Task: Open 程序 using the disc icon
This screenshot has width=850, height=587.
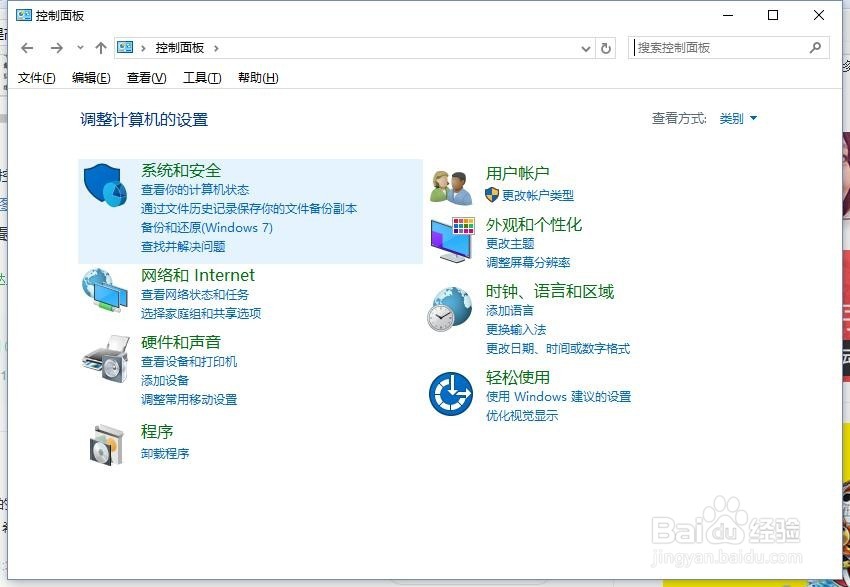Action: pyautogui.click(x=106, y=442)
